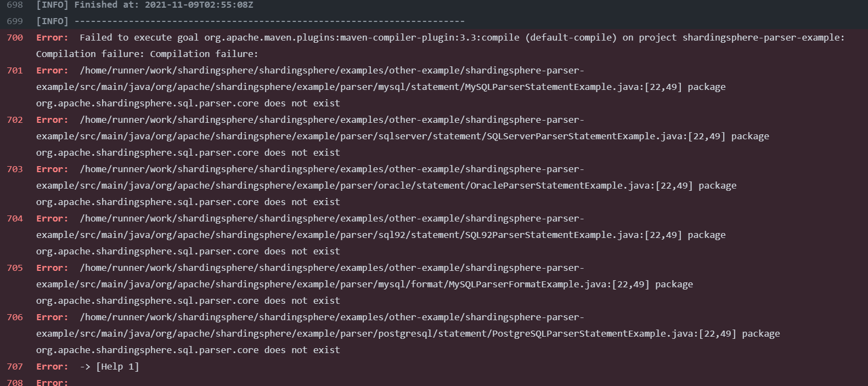This screenshot has width=868, height=386.
Task: Click the MySQLParserStatementExample.java path text
Action: click(359, 87)
